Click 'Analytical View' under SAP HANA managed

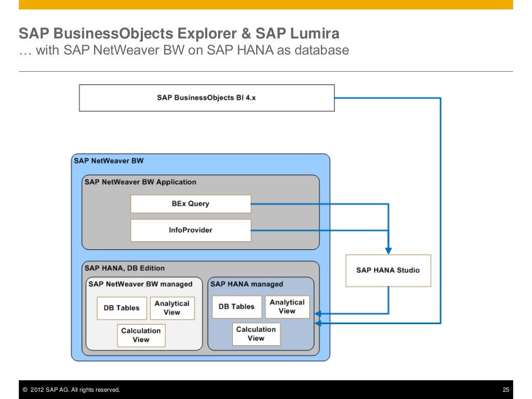pyautogui.click(x=287, y=307)
